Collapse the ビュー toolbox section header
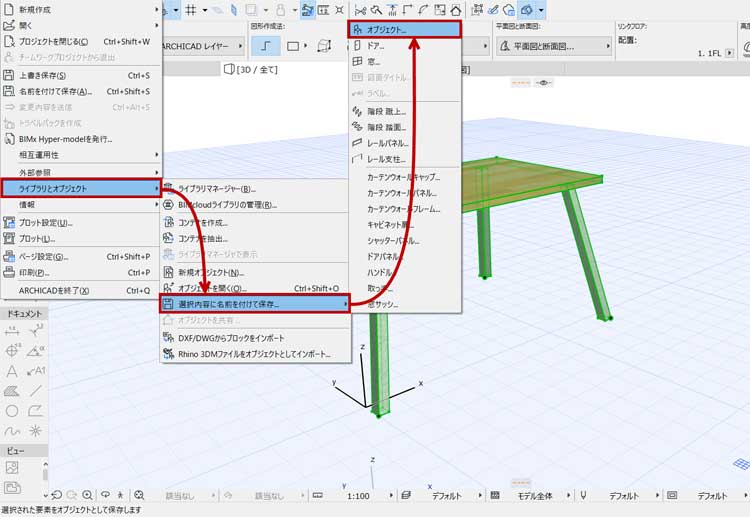This screenshot has width=750, height=517. 24,451
